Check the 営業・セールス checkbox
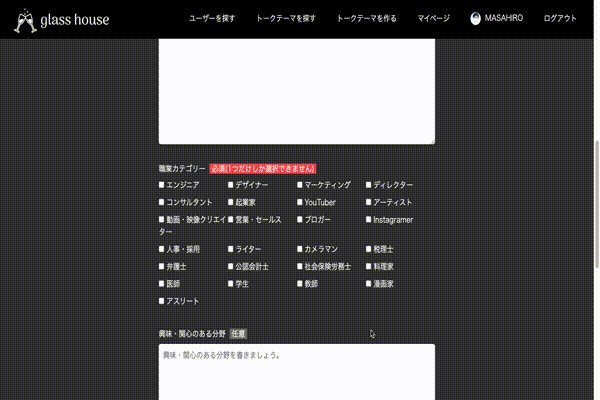 tap(230, 220)
